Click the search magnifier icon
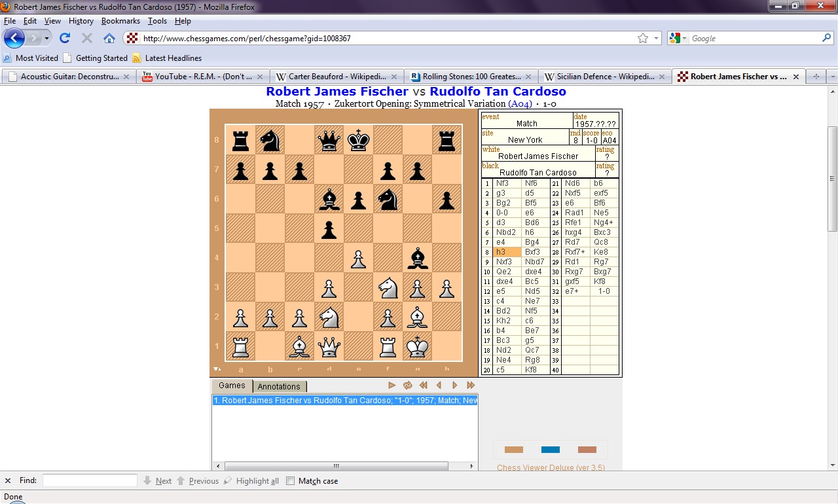Image resolution: width=838 pixels, height=504 pixels. tap(826, 39)
